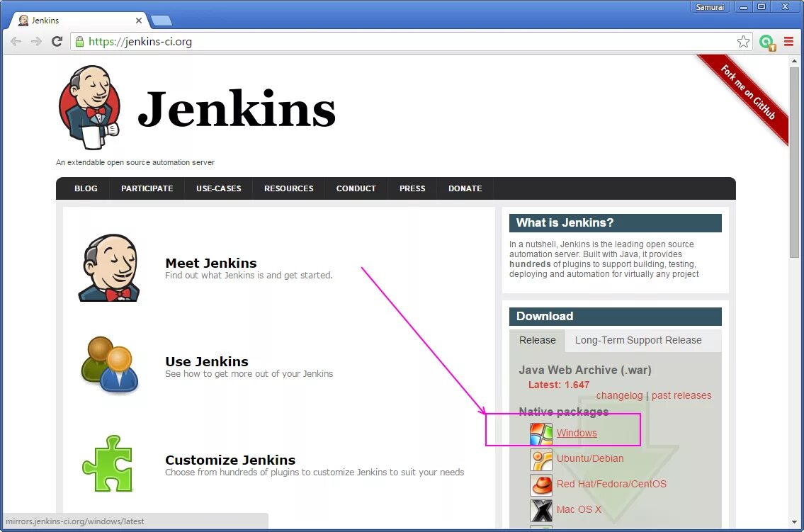Click 'An extendable open source automation server' tagline
This screenshot has height=532, width=804.
point(135,162)
